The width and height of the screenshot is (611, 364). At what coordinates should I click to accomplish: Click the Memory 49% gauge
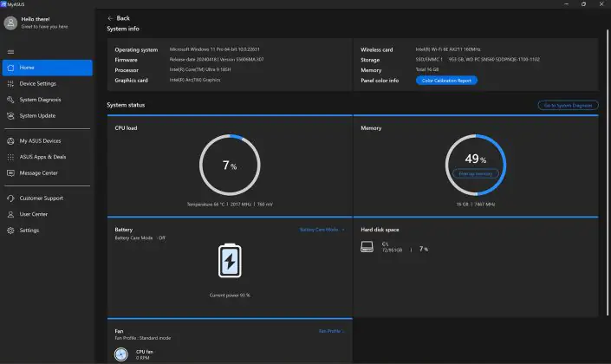tap(476, 165)
